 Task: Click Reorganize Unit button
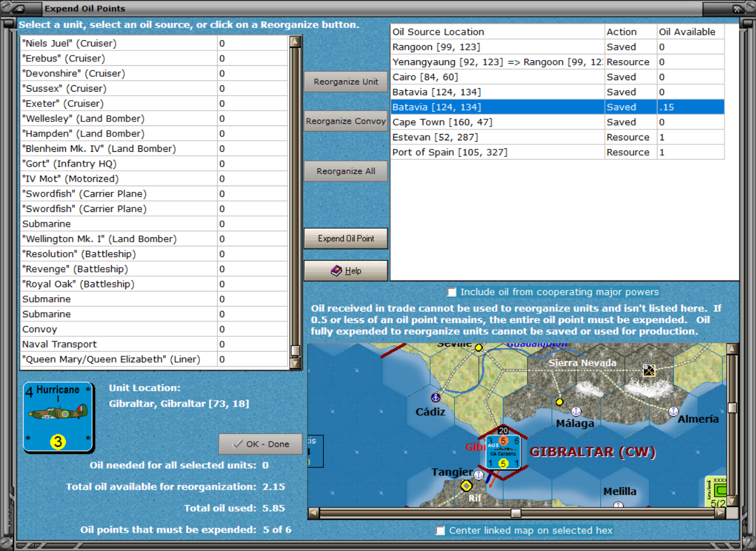tap(346, 82)
